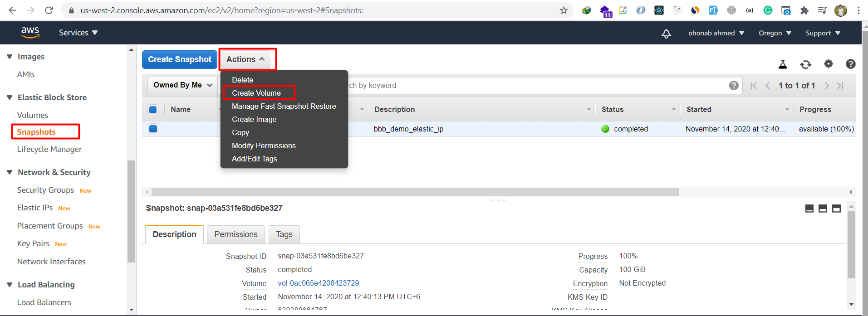Collapse the Elastic Block Store section
This screenshot has height=316, width=868.
coord(10,97)
